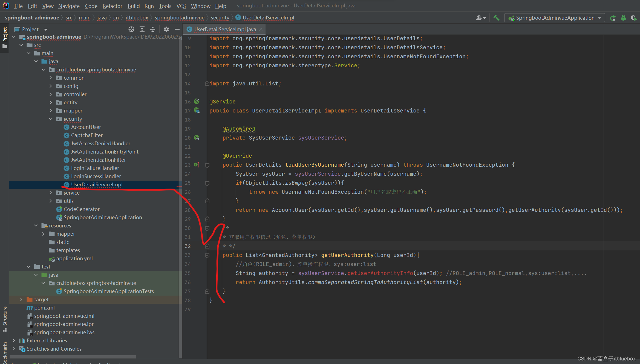Fold the loadUserByUsername method at line 23
The width and height of the screenshot is (640, 364).
[207, 165]
